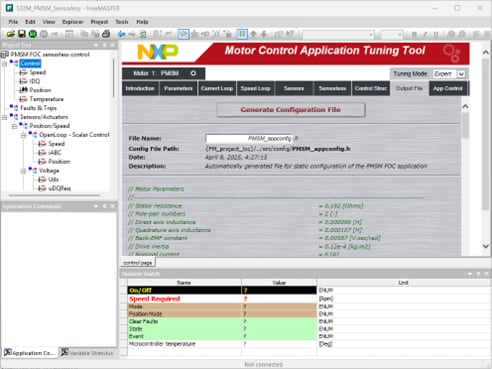Navigate back with the blue left arrow

coord(121,34)
